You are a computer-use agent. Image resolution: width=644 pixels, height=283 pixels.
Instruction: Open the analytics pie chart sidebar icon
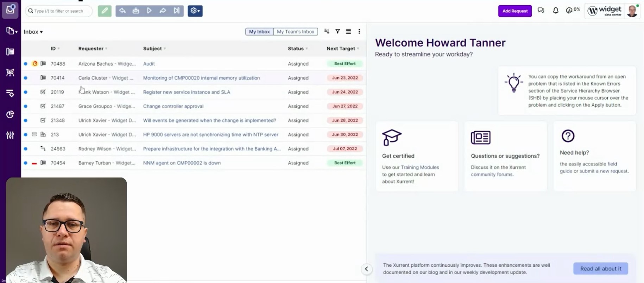pos(10,114)
